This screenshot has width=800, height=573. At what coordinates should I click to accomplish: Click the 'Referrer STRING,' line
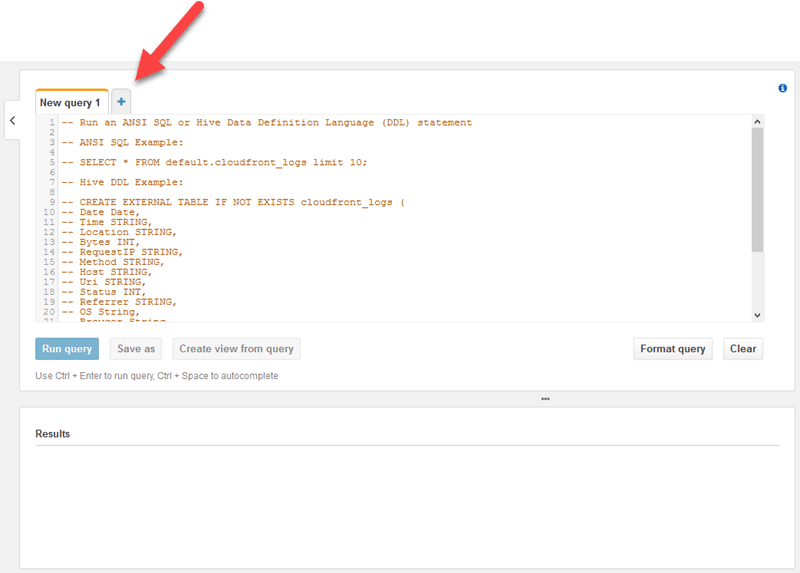click(119, 302)
